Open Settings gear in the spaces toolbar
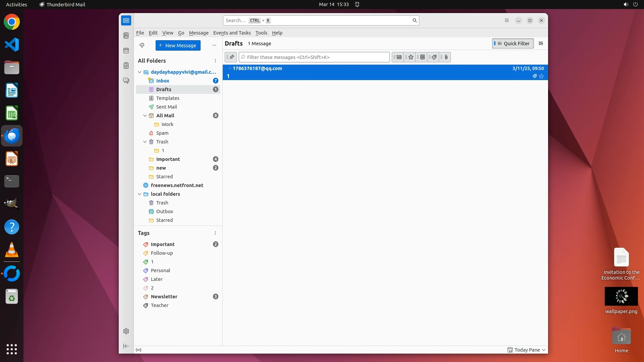644x362 pixels. click(126, 331)
